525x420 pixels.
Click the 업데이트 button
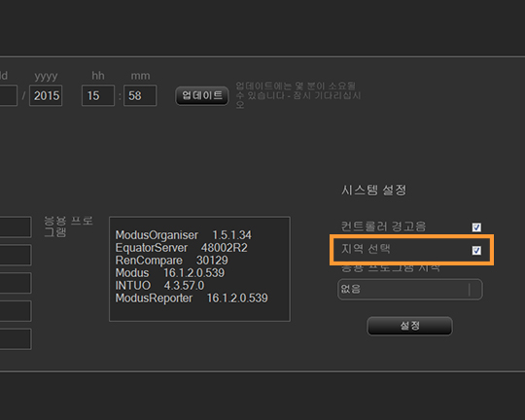[x=202, y=96]
